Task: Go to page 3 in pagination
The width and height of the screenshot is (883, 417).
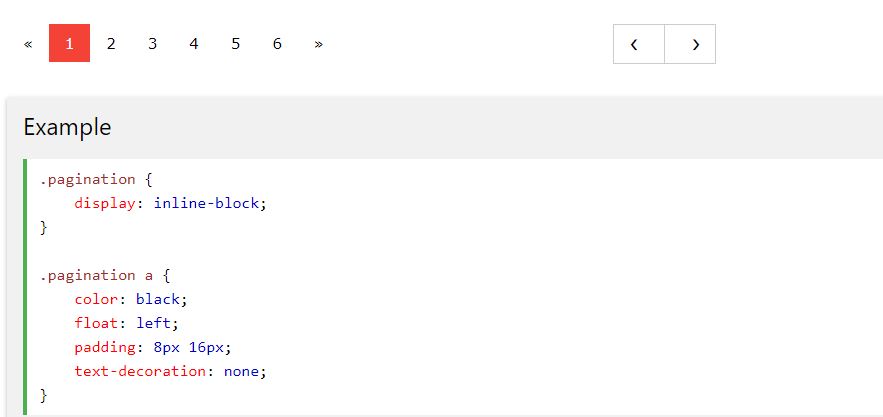Action: (153, 43)
